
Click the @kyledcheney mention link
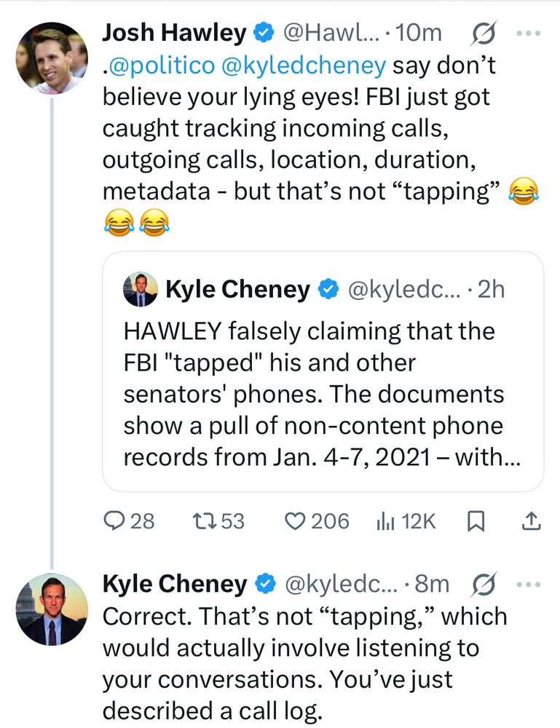point(304,66)
